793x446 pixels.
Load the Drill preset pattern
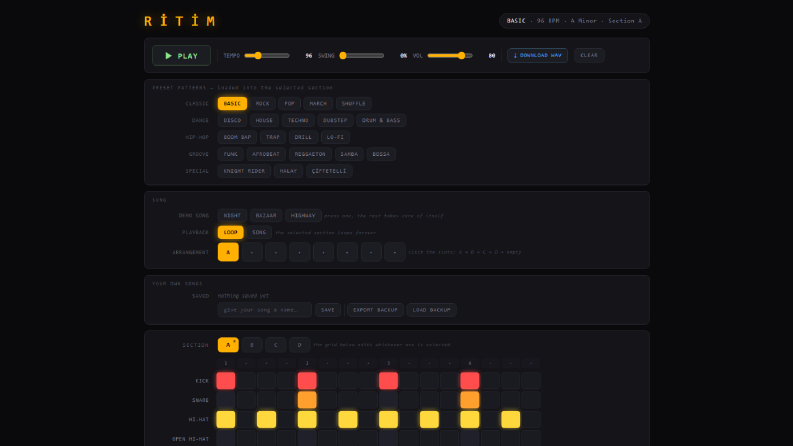pos(303,137)
